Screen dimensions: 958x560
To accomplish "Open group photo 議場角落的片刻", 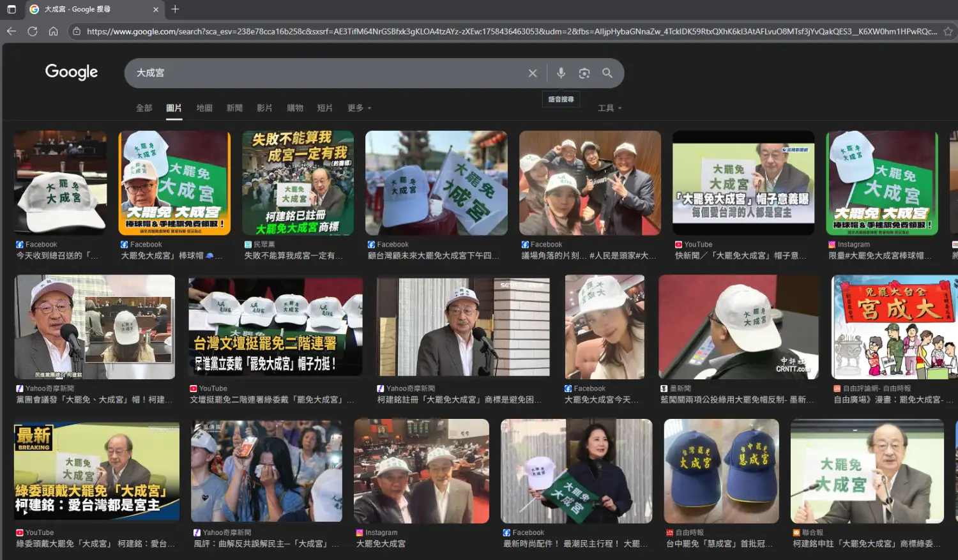I will 590,183.
